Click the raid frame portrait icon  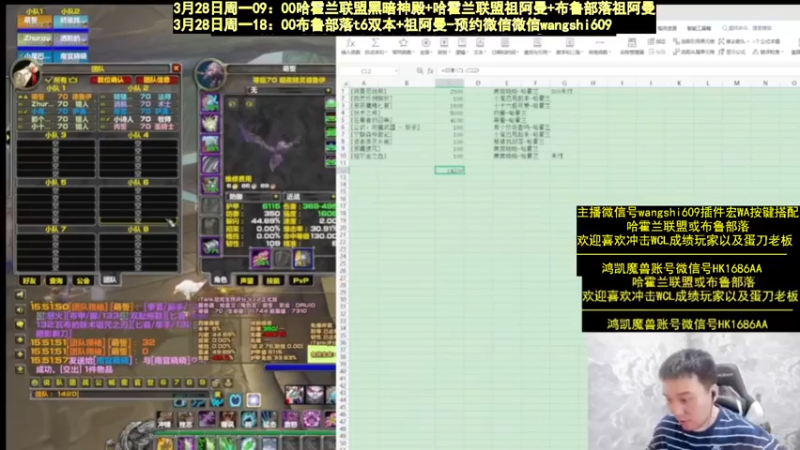pyautogui.click(x=26, y=74)
